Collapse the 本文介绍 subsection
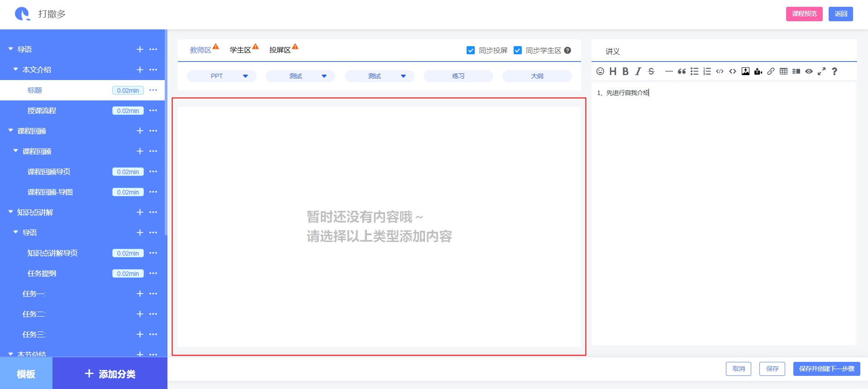 tap(15, 69)
